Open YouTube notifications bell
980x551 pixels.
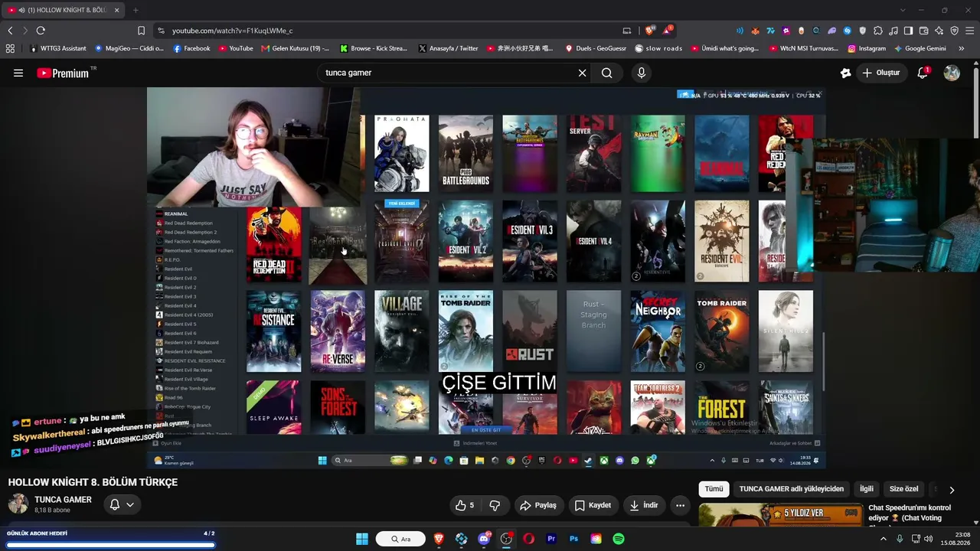click(x=923, y=73)
